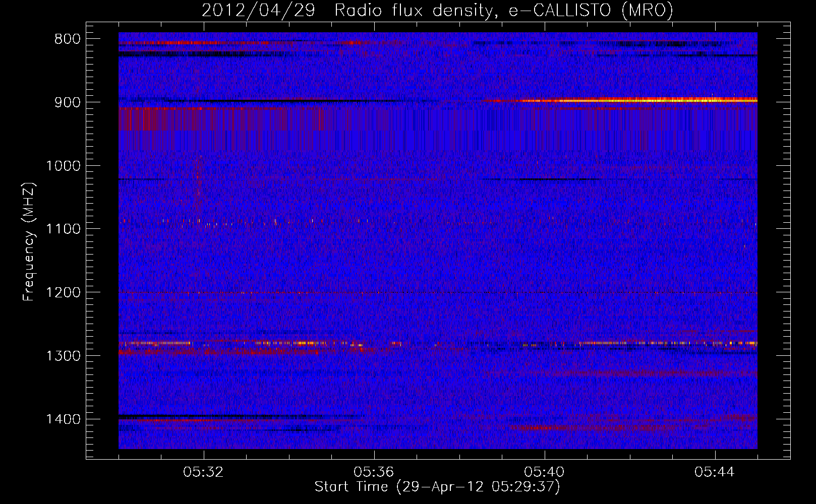Click the 1000 frequency tick label
Image resolution: width=816 pixels, height=504 pixels.
click(x=63, y=166)
